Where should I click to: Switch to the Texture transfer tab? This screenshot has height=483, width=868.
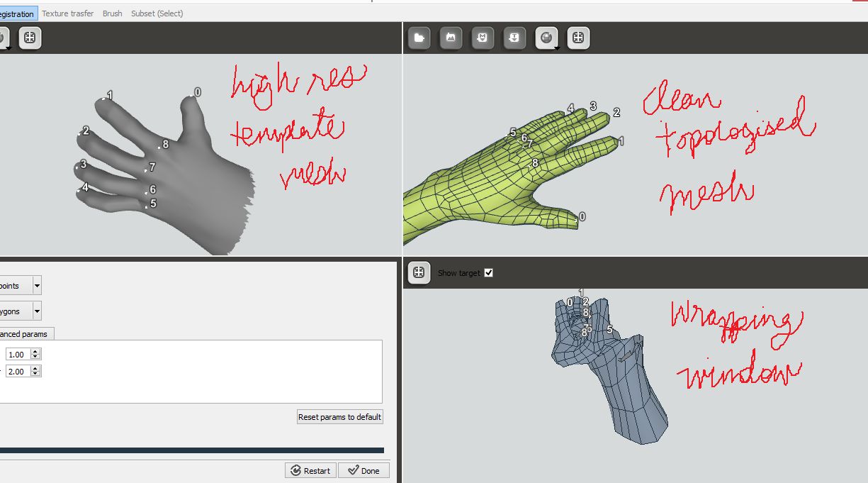[x=67, y=13]
